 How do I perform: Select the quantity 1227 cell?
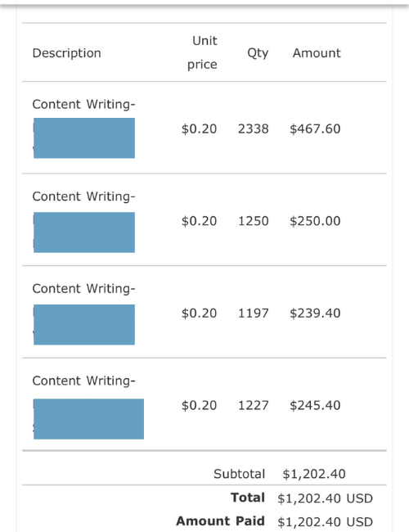254,405
